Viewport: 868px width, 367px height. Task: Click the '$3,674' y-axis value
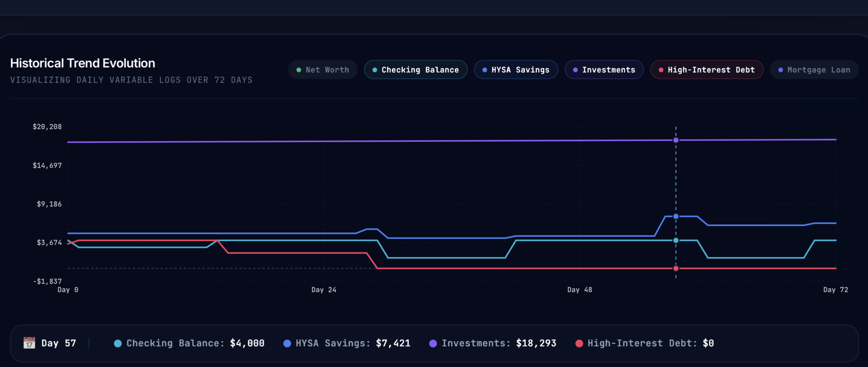click(x=49, y=242)
